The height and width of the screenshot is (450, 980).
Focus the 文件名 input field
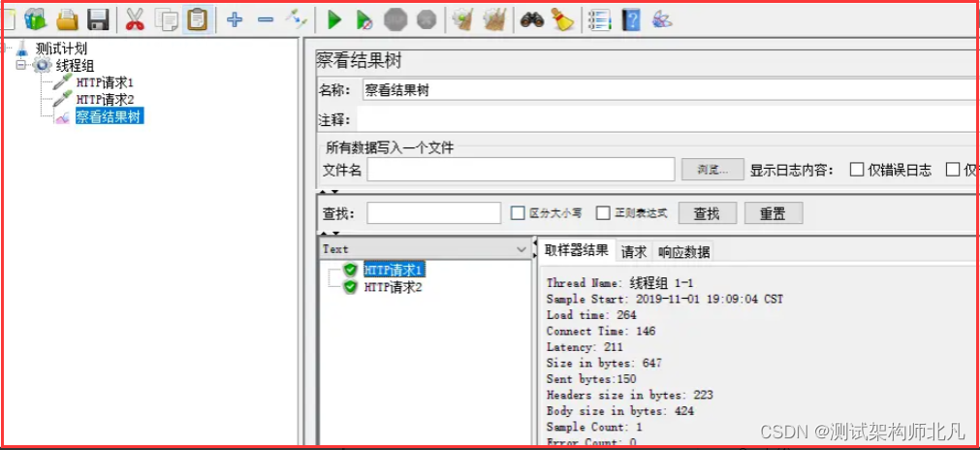(521, 170)
